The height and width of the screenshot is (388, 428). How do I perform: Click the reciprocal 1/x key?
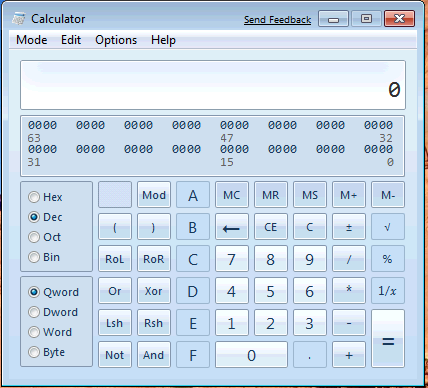(388, 291)
